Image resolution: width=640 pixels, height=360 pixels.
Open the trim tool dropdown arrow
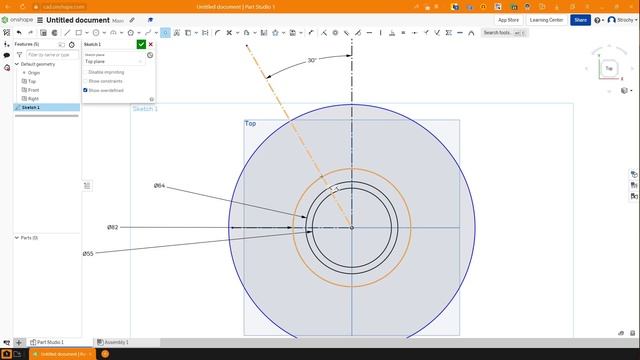coord(237,33)
